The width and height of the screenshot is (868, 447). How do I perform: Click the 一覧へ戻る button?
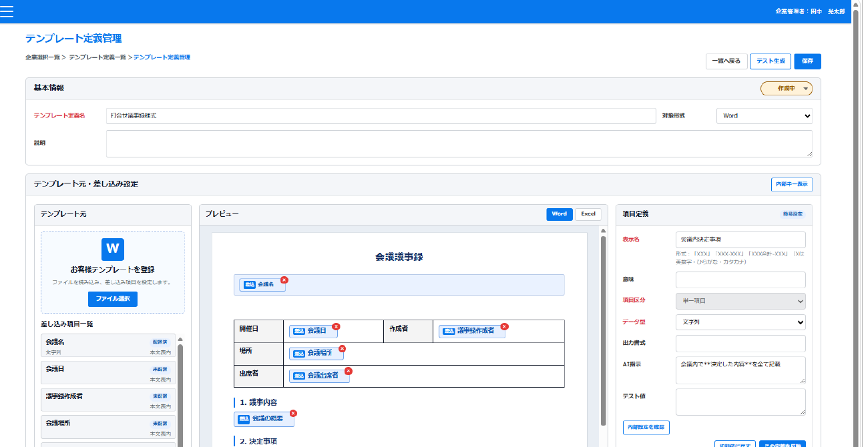[x=726, y=61]
